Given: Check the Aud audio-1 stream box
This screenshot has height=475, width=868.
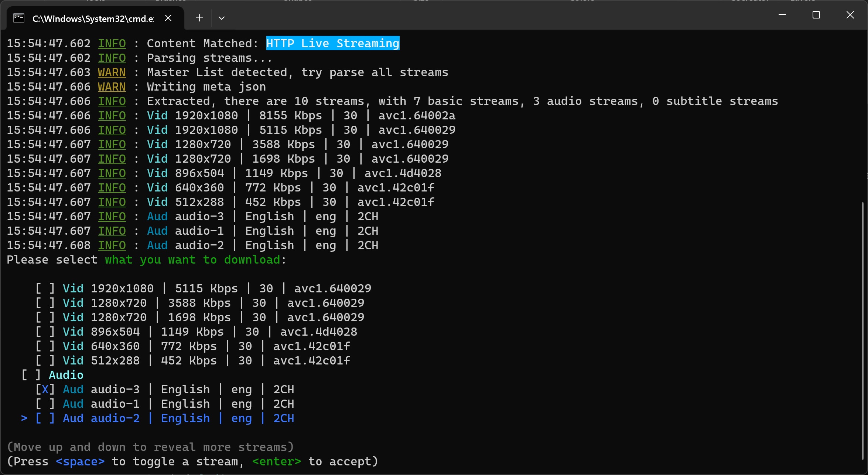Looking at the screenshot, I should tap(45, 404).
